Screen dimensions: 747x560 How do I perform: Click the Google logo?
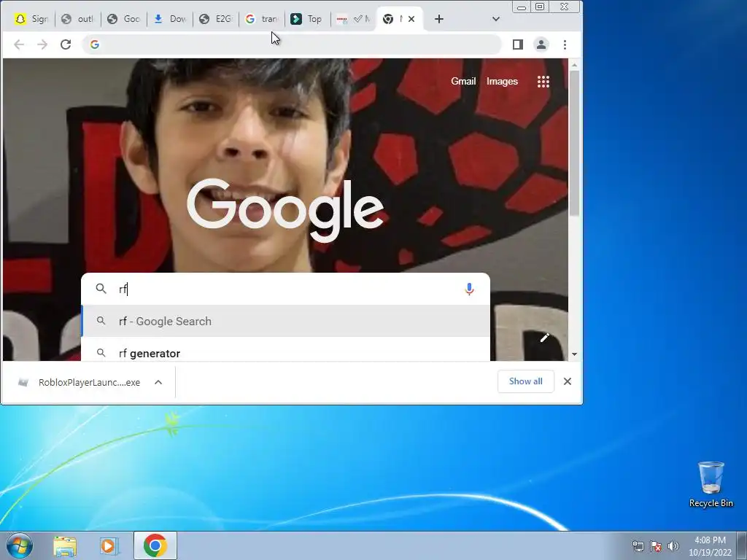(x=285, y=209)
